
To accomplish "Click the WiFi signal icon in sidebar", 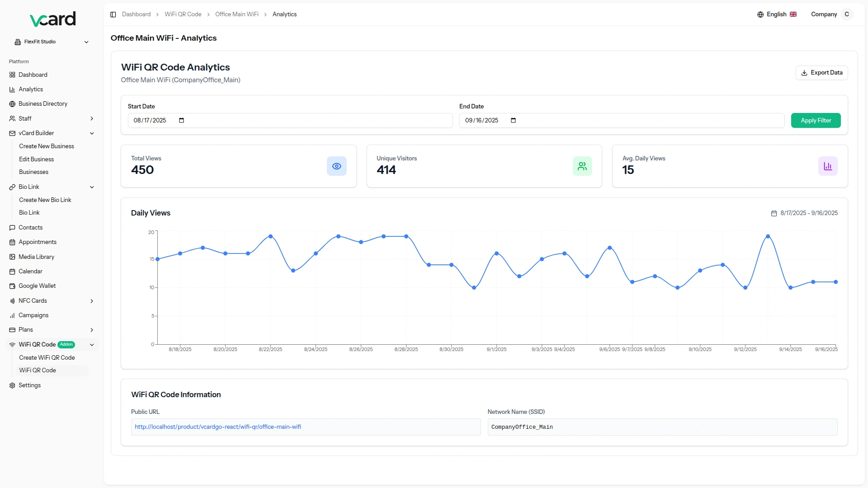I will 12,345.
